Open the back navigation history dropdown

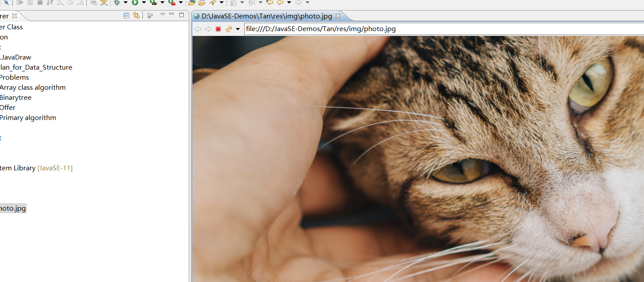(x=289, y=3)
